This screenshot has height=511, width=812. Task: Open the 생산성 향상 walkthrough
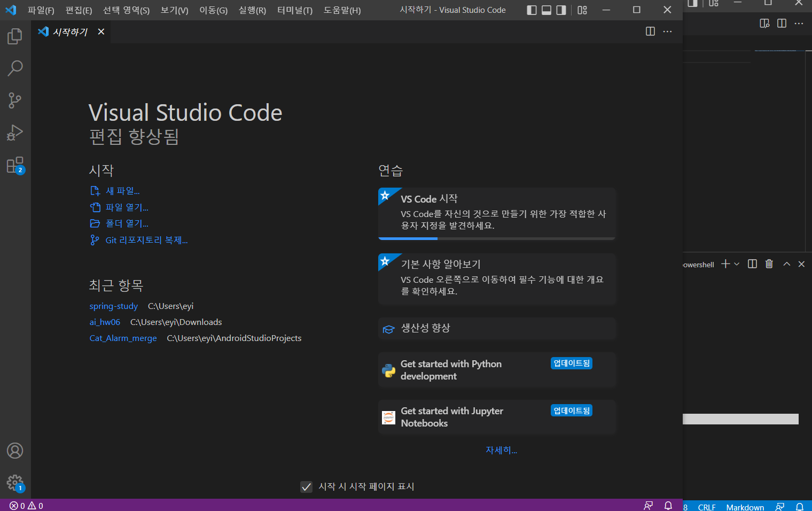[x=497, y=329]
